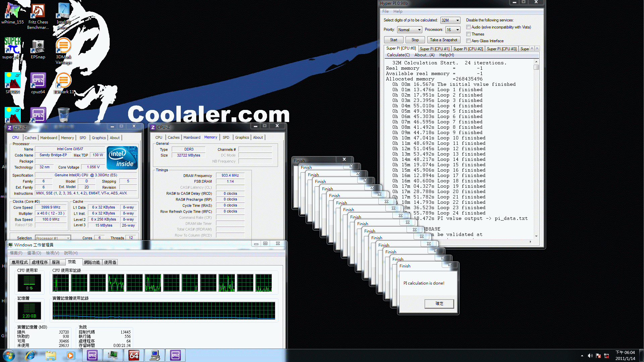Image resolution: width=644 pixels, height=362 pixels.
Task: Open Mainboard tab in right CPU-Z window
Action: pyautogui.click(x=192, y=137)
